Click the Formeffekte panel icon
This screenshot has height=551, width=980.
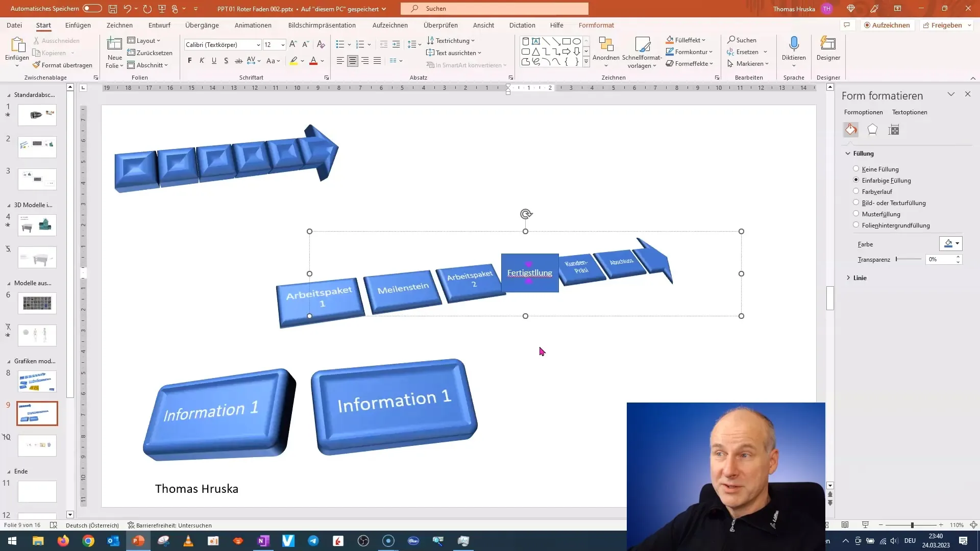pyautogui.click(x=872, y=129)
